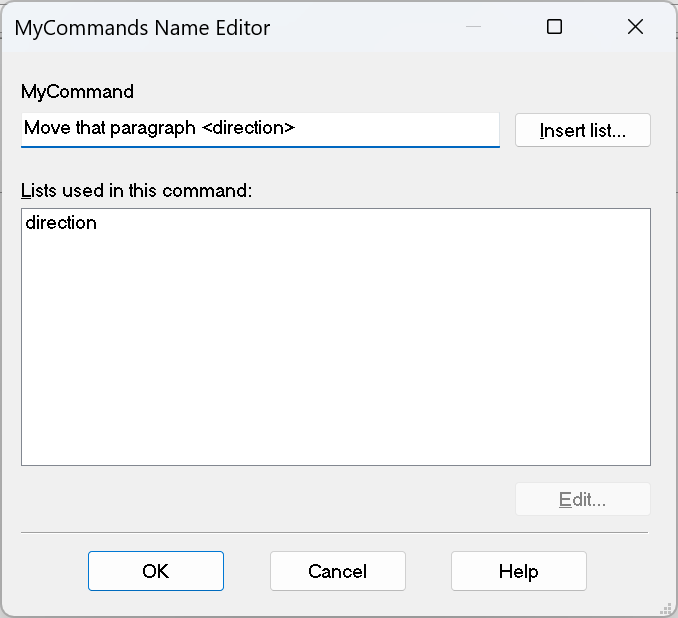Place cursor on the word that in the field

(90, 128)
